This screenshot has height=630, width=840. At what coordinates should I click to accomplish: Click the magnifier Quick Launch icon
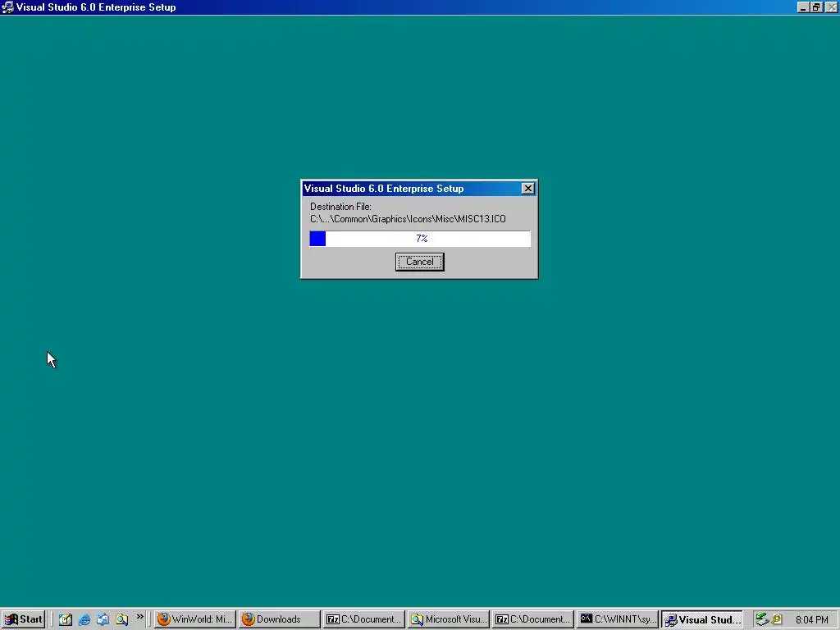tap(121, 619)
